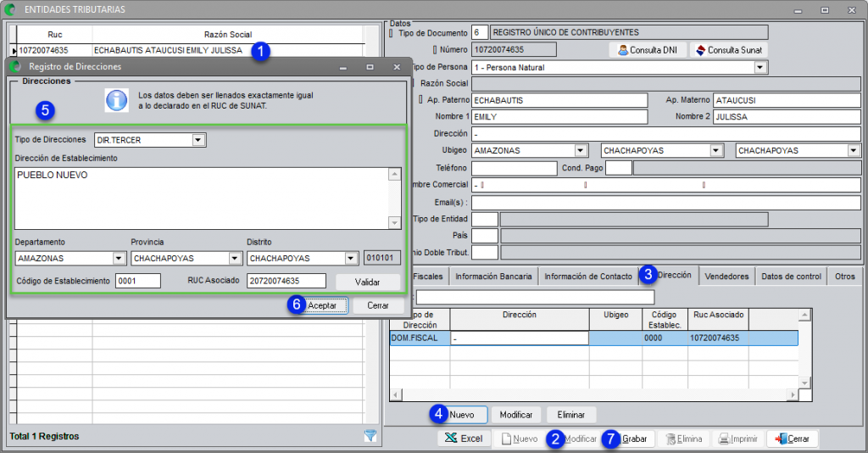Open Ubigeo province CHACHAPOYAS dropdown
This screenshot has width=868, height=453.
(716, 150)
